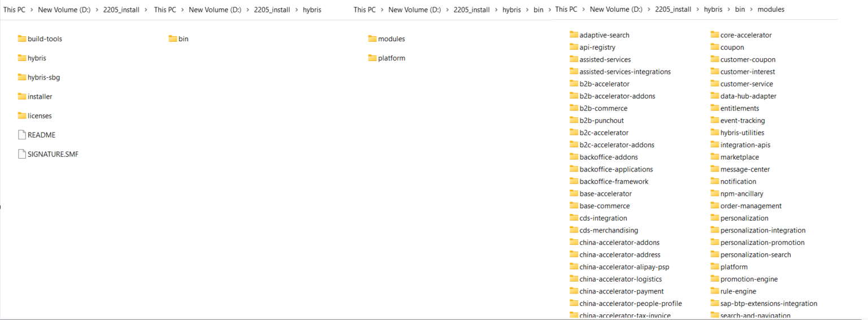Viewport: 868px width, 320px height.
Task: Select the licenses folder
Action: [x=39, y=116]
